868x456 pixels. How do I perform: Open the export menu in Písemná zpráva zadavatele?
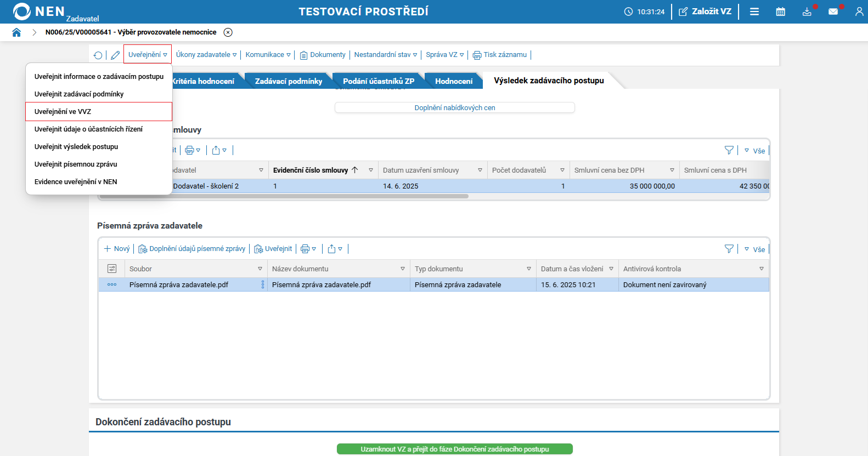pyautogui.click(x=335, y=249)
